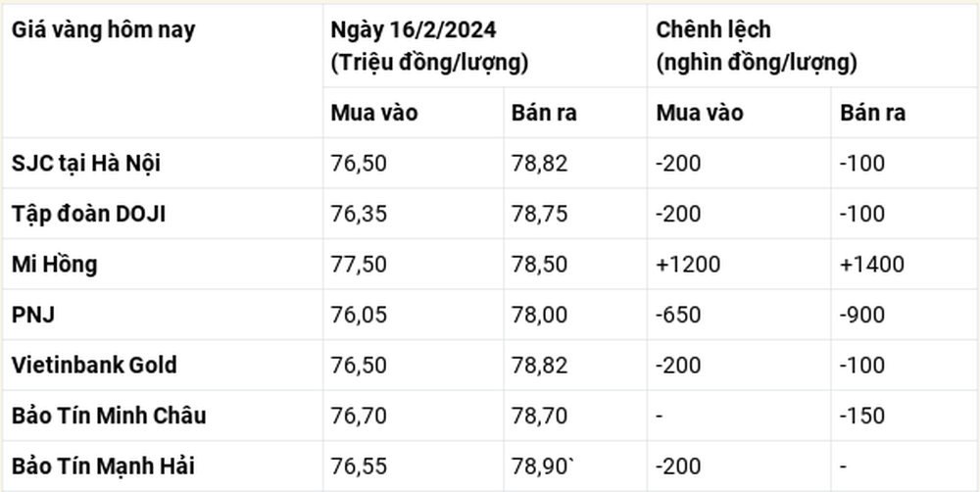Click Bảo Tín Minh Châu buy price 76,70
The image size is (980, 492).
(x=359, y=416)
